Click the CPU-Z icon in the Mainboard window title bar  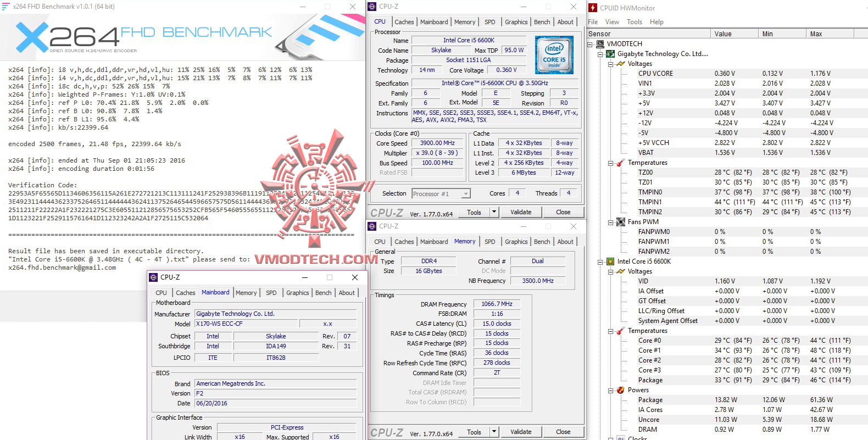(x=153, y=277)
